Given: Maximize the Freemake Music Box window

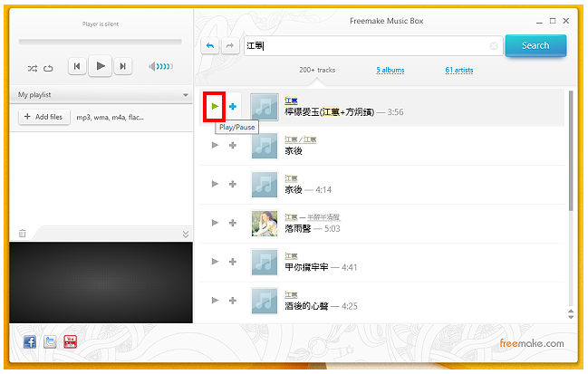Looking at the screenshot, I should coord(553,21).
